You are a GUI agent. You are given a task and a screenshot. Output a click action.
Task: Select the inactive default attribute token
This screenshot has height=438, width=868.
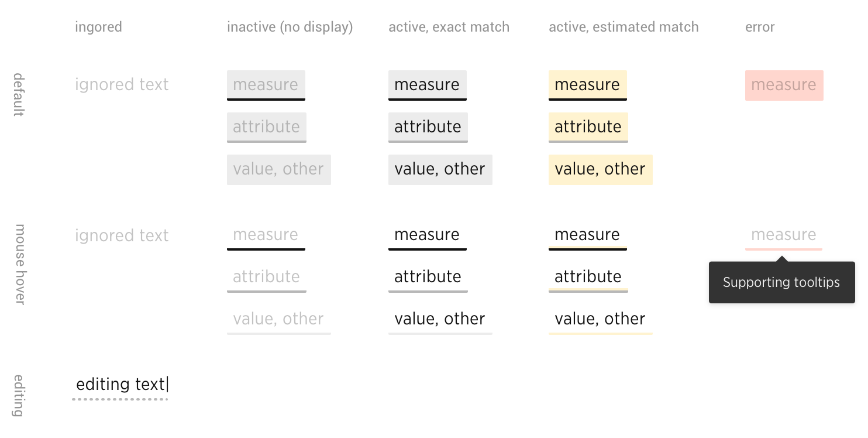click(267, 128)
